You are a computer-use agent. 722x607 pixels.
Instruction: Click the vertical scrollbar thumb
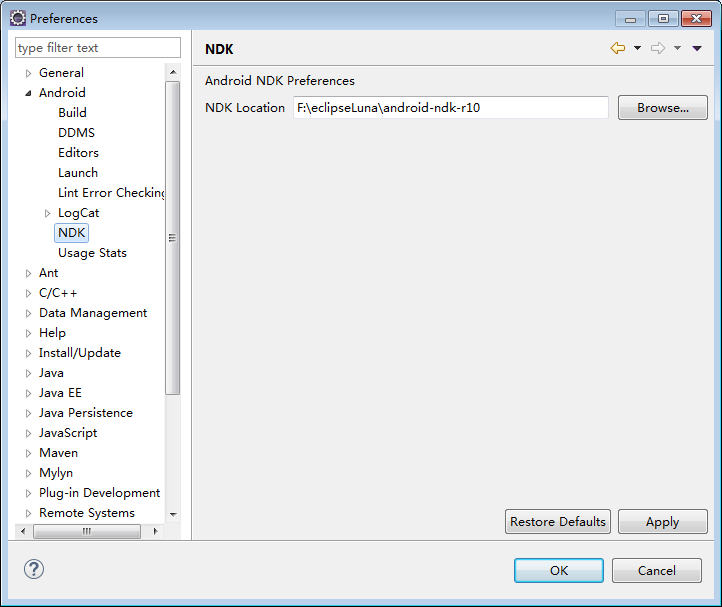click(x=173, y=238)
